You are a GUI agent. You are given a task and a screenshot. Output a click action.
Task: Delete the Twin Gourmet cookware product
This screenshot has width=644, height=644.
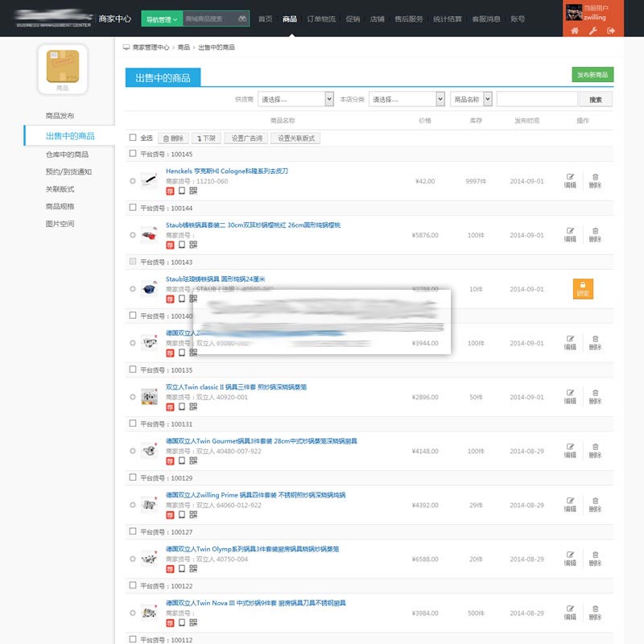pyautogui.click(x=595, y=451)
